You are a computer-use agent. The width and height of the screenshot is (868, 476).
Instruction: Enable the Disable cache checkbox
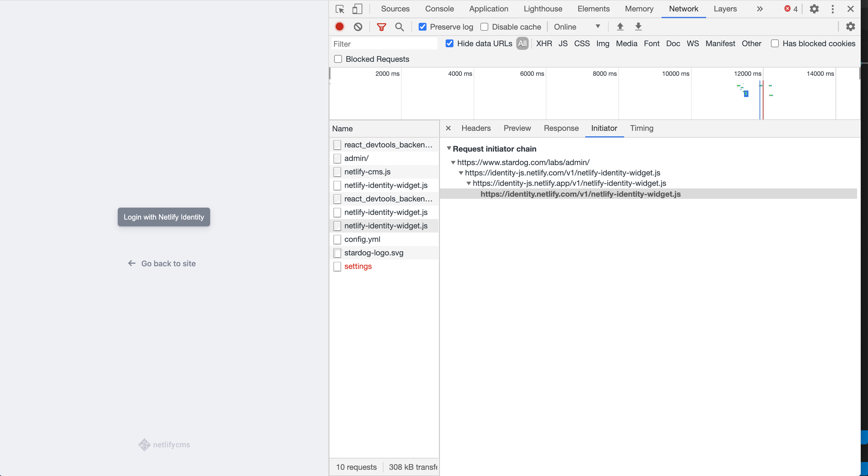coord(485,27)
